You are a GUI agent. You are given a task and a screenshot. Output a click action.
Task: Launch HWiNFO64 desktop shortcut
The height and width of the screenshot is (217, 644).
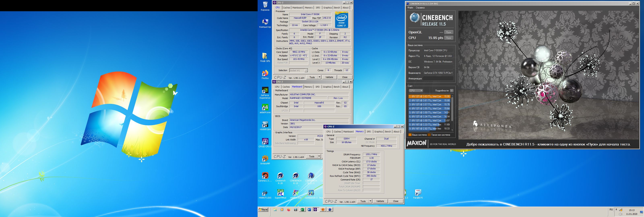click(x=265, y=126)
